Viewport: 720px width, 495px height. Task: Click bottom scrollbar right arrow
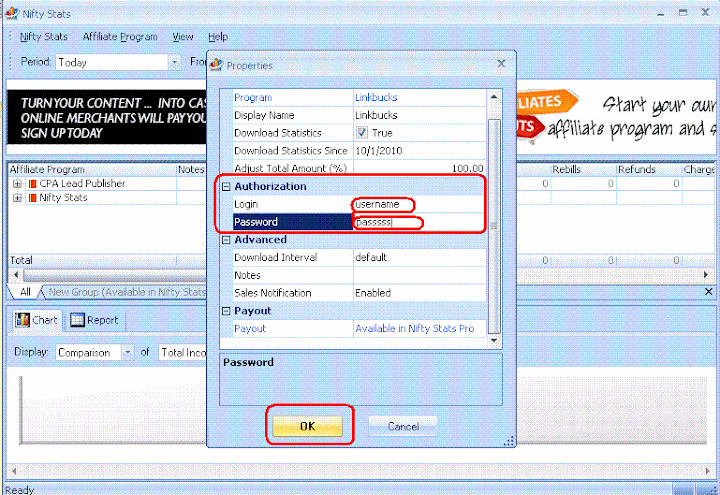(708, 471)
